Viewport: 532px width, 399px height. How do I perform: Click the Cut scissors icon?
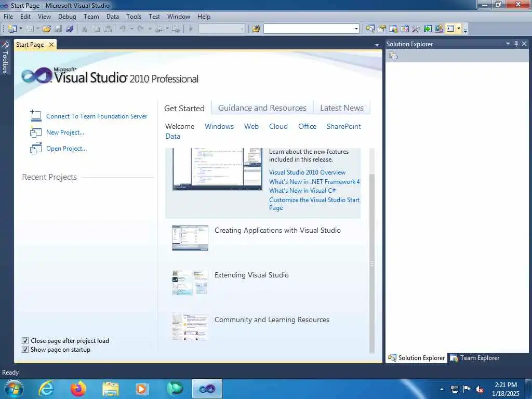tap(85, 29)
